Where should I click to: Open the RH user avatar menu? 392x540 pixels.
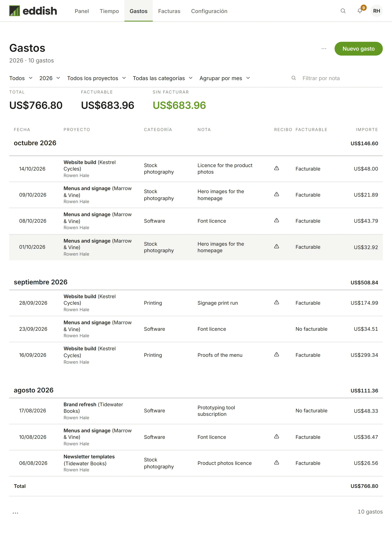376,11
